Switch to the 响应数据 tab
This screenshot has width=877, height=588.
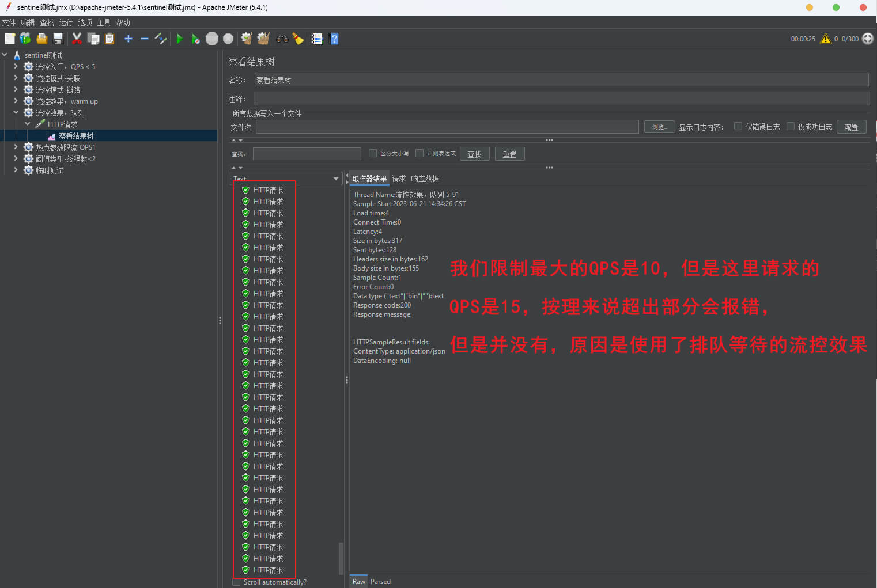[x=425, y=179]
